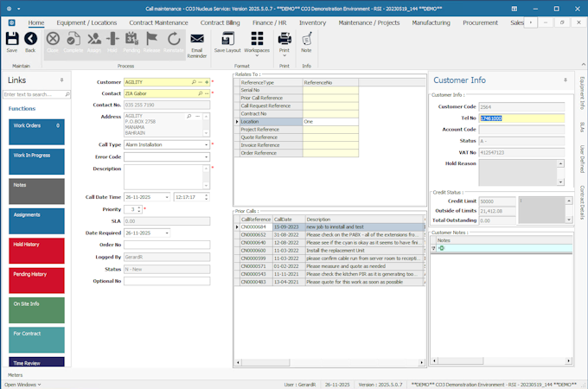Open the Equipment Info side tab
This screenshot has width=588, height=389.
pos(581,93)
